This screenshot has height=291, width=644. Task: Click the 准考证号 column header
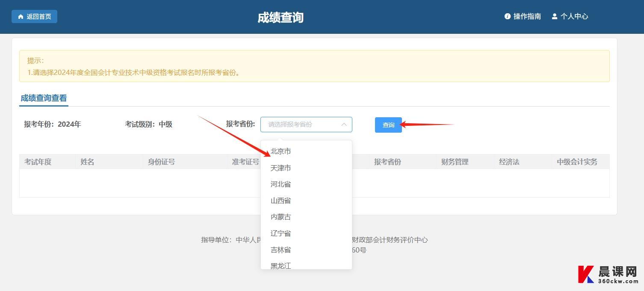(x=245, y=162)
